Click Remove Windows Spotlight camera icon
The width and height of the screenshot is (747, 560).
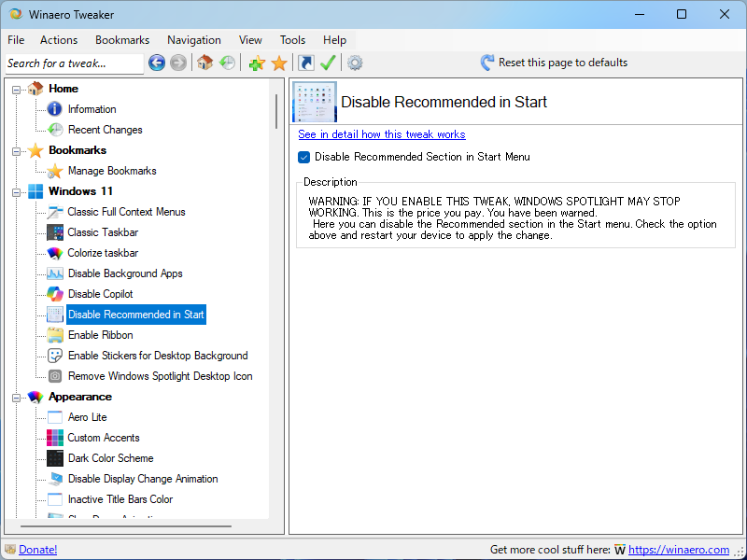pos(55,376)
